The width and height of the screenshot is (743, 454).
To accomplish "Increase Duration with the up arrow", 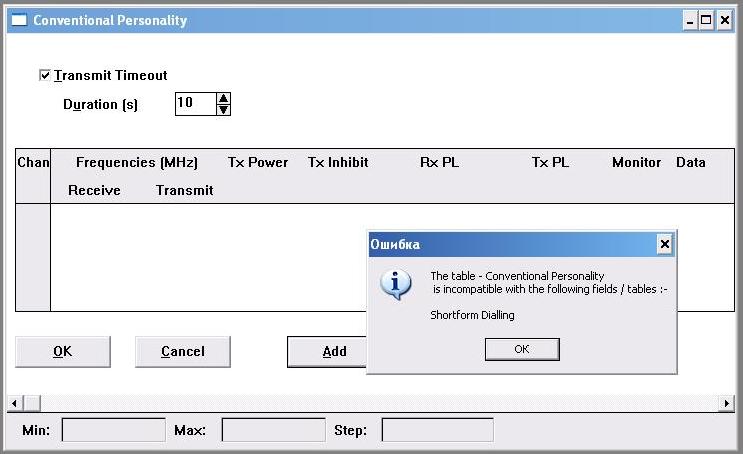I will coord(223,98).
